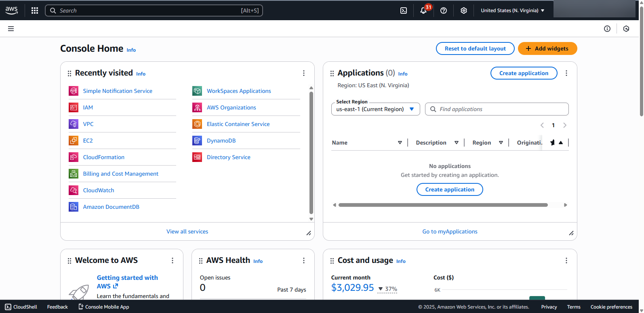Open Recently visited widget options menu
This screenshot has width=644, height=313.
[x=304, y=73]
